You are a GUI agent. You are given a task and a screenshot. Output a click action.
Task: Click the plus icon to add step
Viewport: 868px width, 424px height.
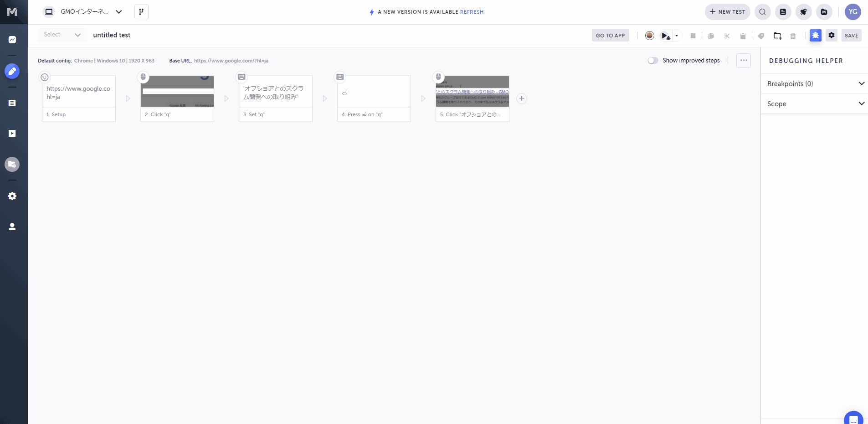[522, 98]
